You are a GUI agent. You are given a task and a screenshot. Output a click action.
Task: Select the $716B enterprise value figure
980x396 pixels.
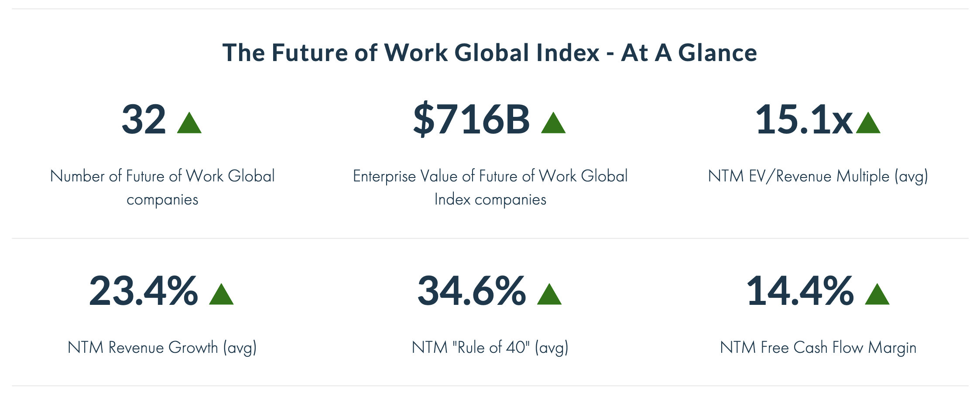pos(471,119)
